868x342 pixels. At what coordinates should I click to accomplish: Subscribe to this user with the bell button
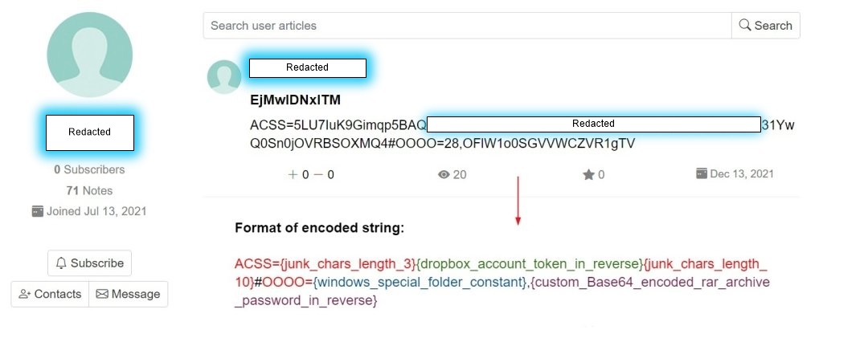(89, 263)
